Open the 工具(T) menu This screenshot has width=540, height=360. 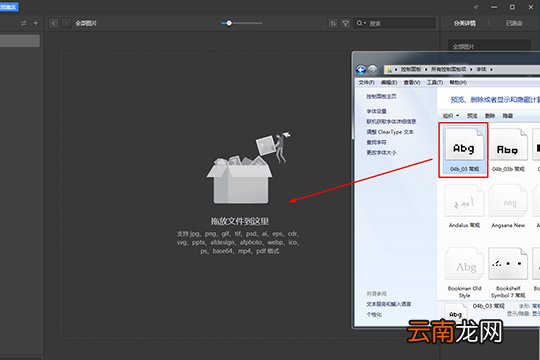pyautogui.click(x=435, y=83)
